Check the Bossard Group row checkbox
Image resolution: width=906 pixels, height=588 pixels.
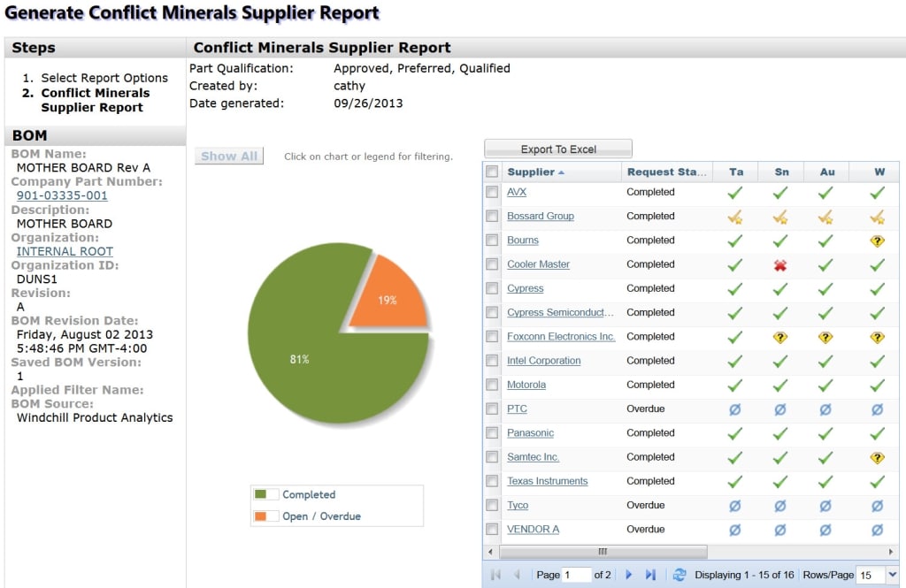click(x=492, y=216)
